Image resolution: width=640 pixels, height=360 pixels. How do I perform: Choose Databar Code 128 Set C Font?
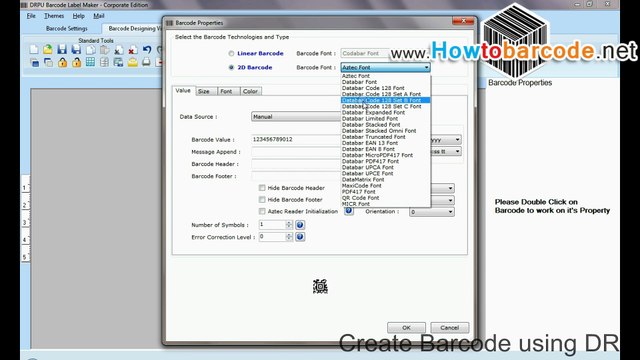point(386,106)
